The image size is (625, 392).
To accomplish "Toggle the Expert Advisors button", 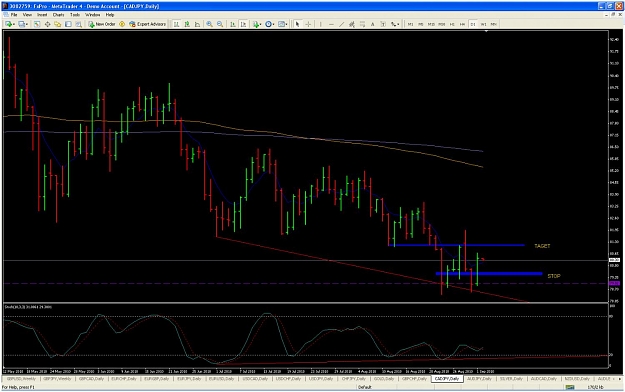I will 147,24.
